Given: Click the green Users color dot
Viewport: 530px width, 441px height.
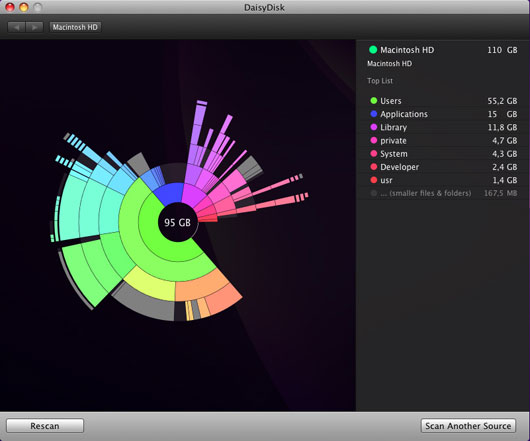Looking at the screenshot, I should [x=374, y=101].
